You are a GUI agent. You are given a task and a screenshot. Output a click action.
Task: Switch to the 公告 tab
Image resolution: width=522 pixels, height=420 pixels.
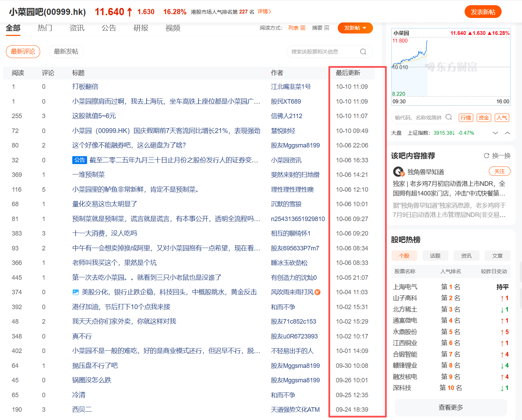(x=109, y=28)
